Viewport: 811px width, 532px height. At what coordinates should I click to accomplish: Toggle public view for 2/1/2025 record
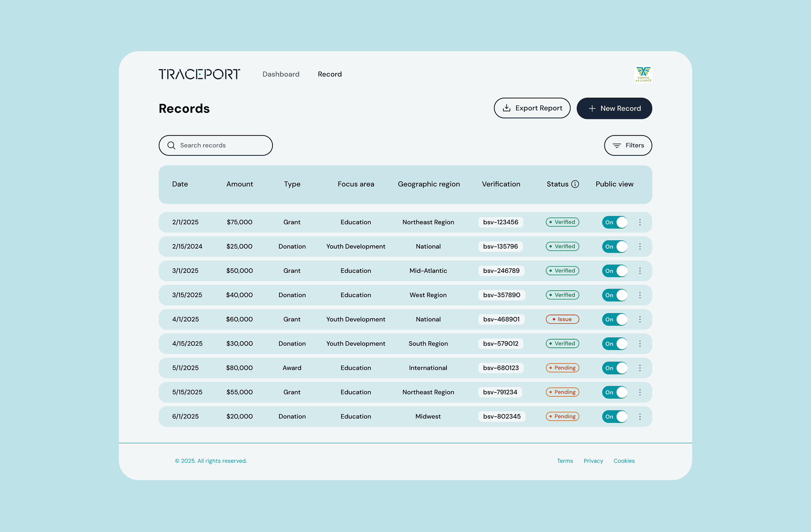coord(614,222)
